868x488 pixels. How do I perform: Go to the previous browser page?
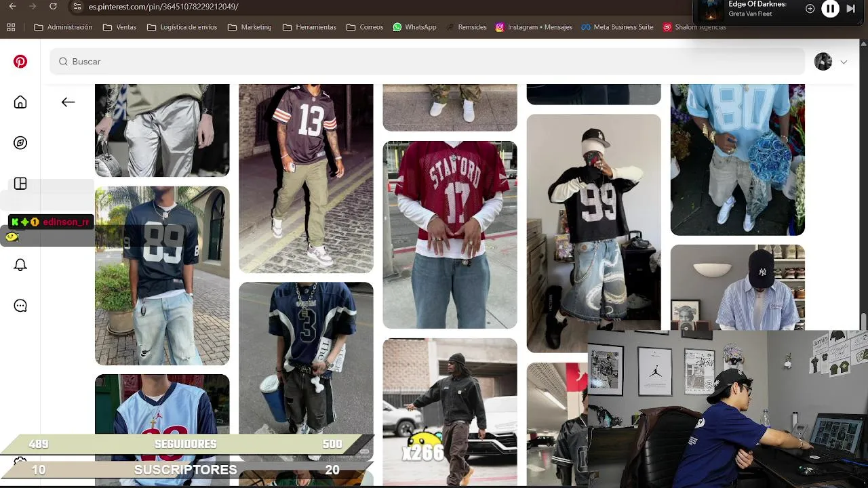click(11, 7)
